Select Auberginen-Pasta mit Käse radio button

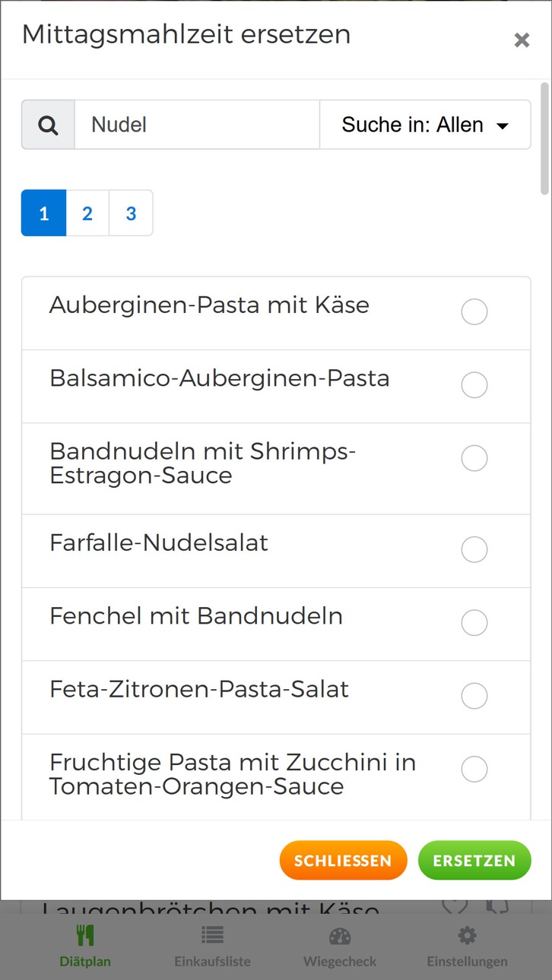pyautogui.click(x=474, y=311)
